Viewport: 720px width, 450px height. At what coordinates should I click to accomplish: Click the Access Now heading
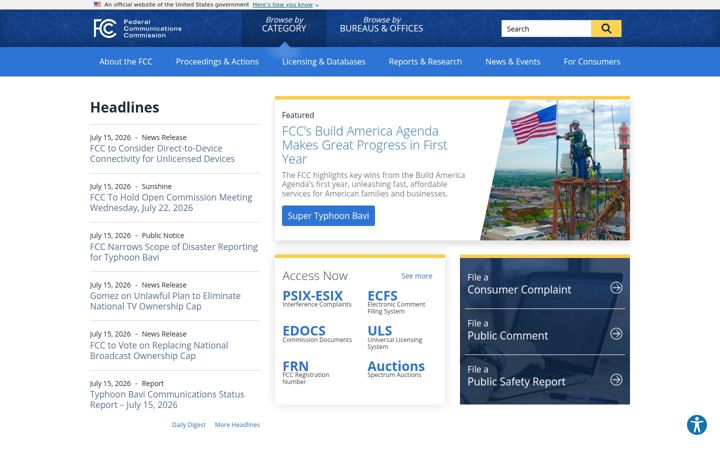click(x=315, y=276)
